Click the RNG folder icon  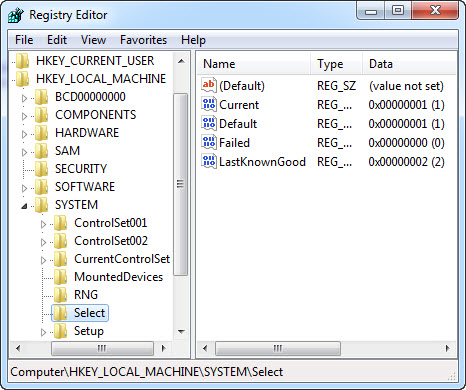(61, 295)
